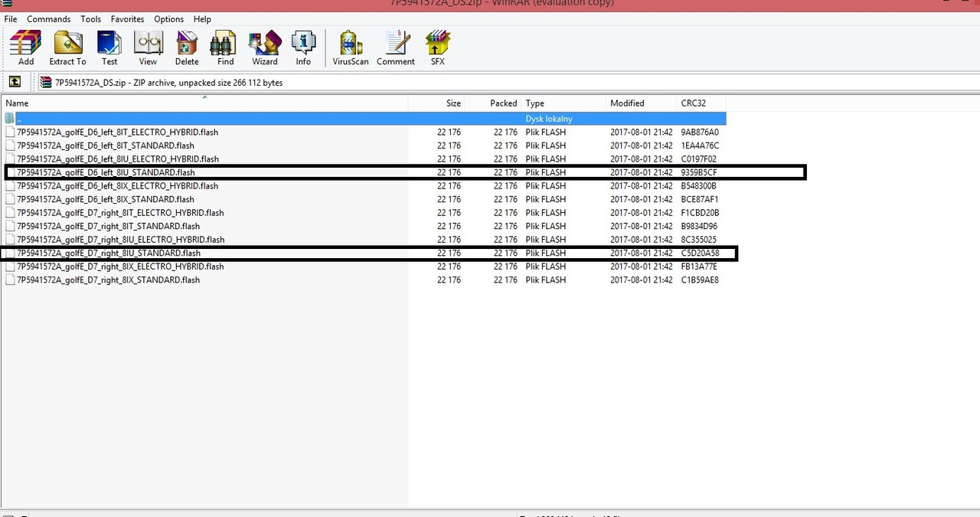Open the Comment tool

396,49
